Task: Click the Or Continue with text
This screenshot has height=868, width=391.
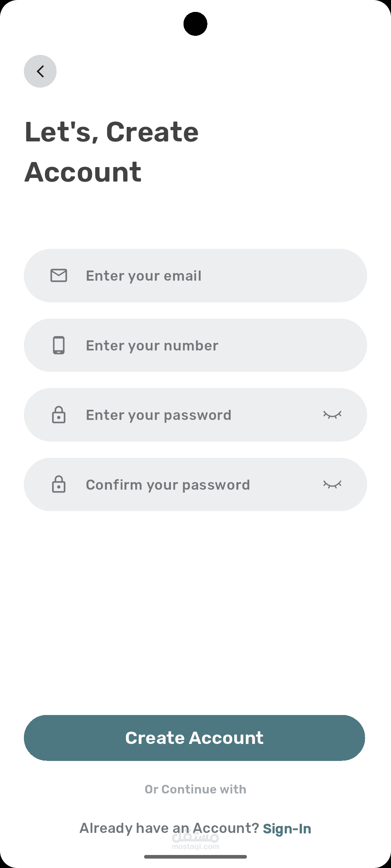Action: coord(195,789)
